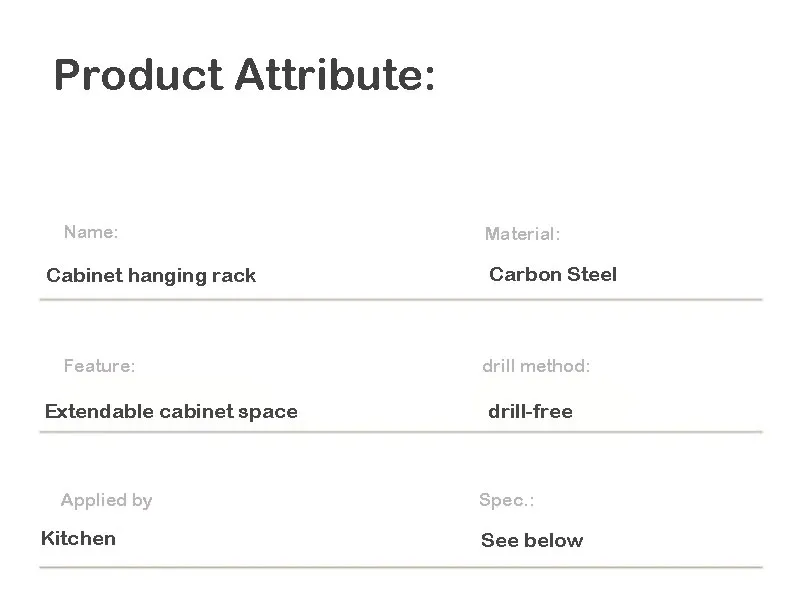800x592 pixels.
Task: Click the divider line beneath "See below"
Action: point(620,567)
